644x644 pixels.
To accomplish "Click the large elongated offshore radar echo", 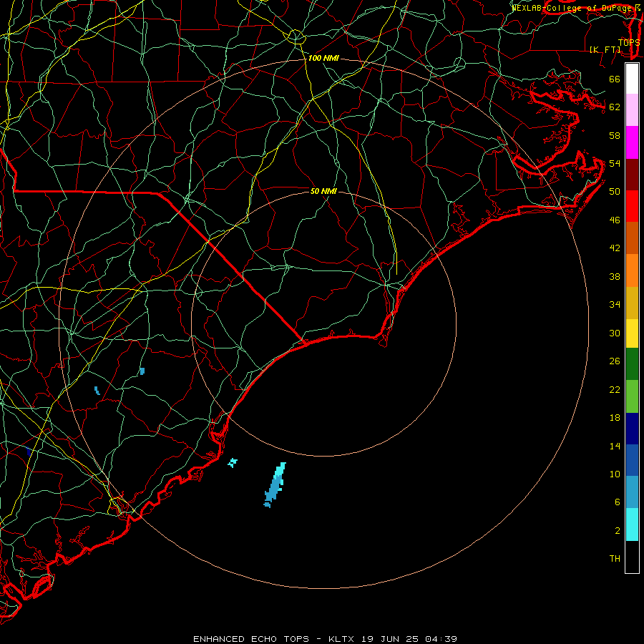I will (x=275, y=484).
